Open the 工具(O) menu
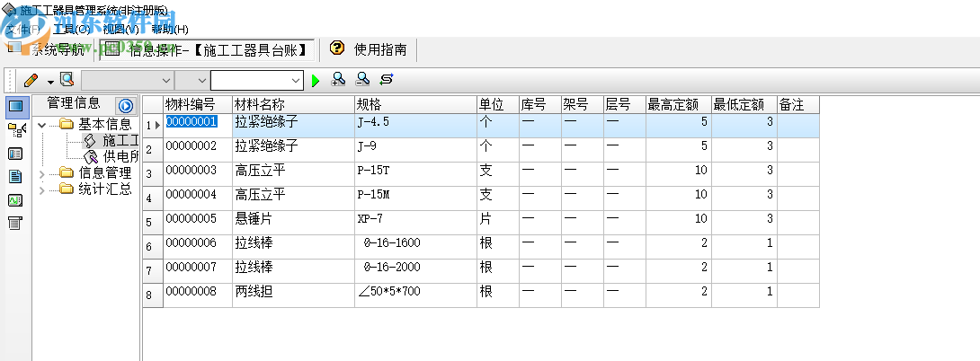Image resolution: width=980 pixels, height=361 pixels. pos(72,30)
